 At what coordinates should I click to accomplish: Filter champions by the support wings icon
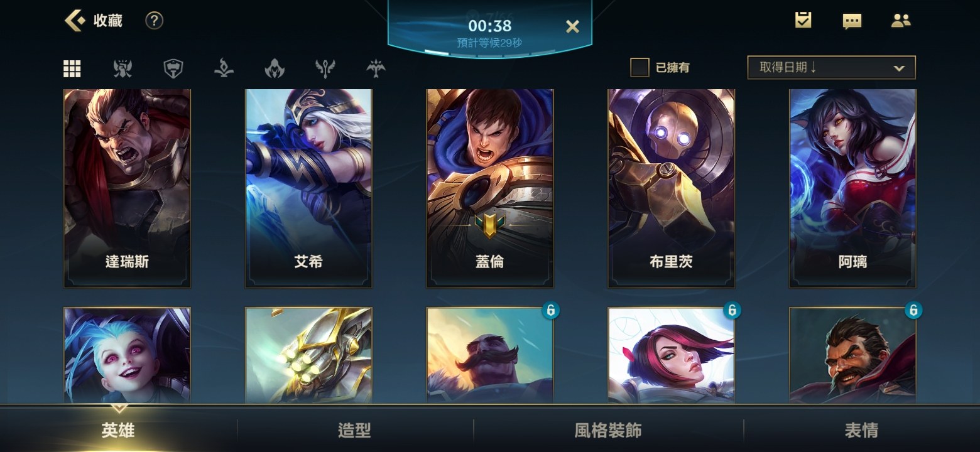pyautogui.click(x=376, y=68)
